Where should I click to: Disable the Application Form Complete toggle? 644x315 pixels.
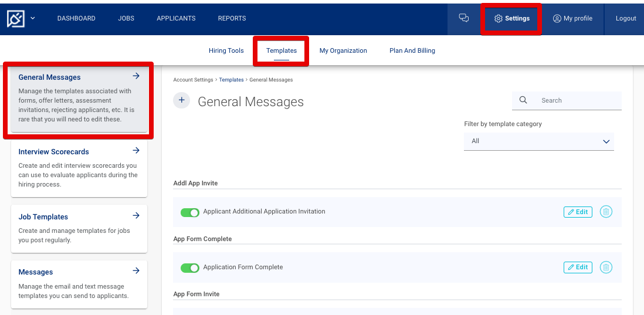(189, 268)
